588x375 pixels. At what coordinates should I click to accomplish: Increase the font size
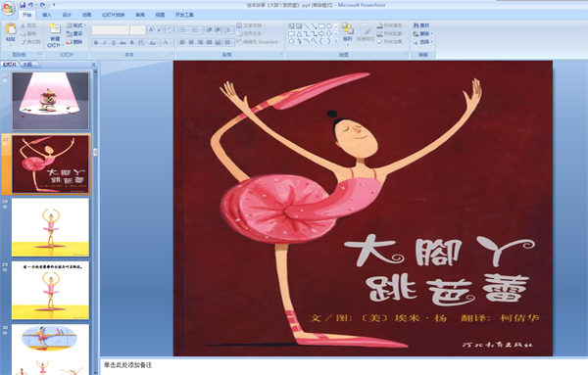[151, 29]
